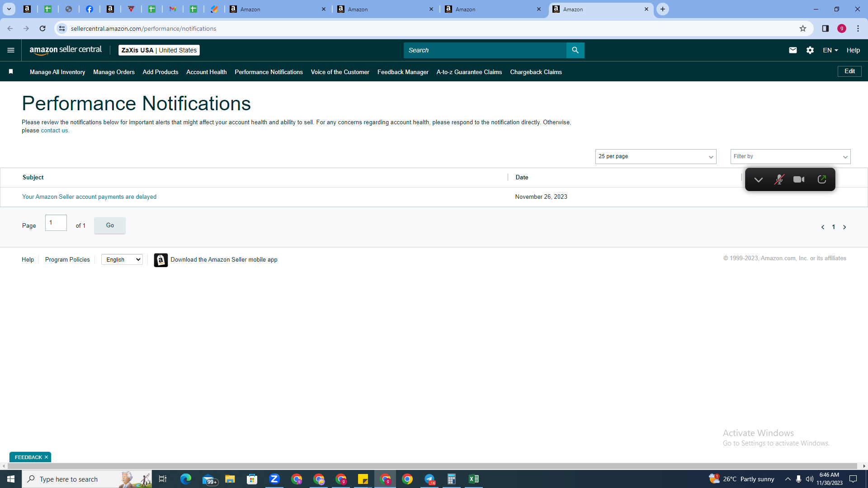Show hidden system tray icons
Viewport: 868px width, 488px height.
(x=788, y=479)
